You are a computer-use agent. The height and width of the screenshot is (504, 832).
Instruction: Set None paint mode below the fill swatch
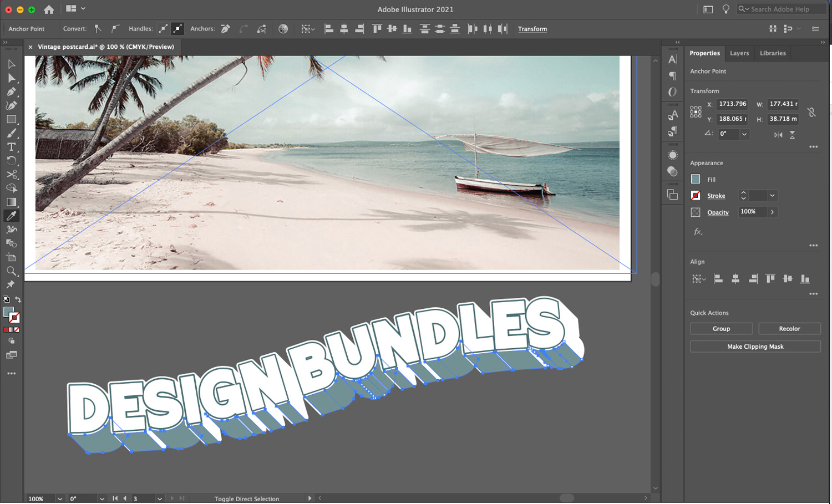tap(17, 330)
